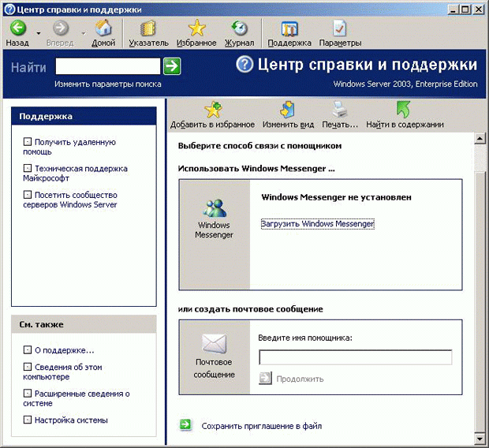The image size is (489, 448).
Task: Click the См. также panel header
Action: (84, 324)
